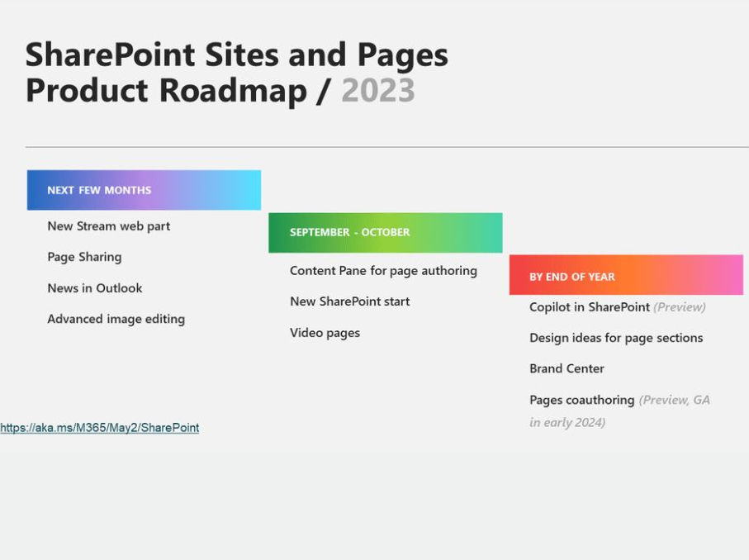Click Content Pane for page authoring
The image size is (749, 560).
[383, 270]
